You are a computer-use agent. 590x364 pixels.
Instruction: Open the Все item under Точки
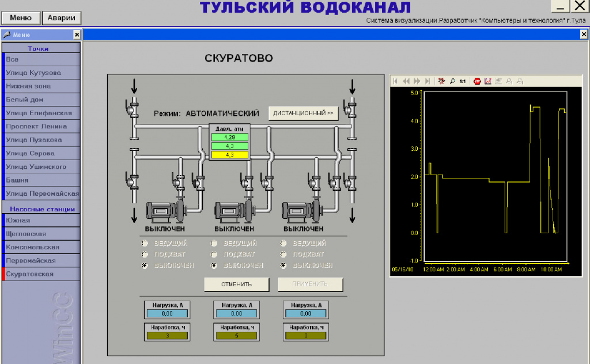coord(41,59)
